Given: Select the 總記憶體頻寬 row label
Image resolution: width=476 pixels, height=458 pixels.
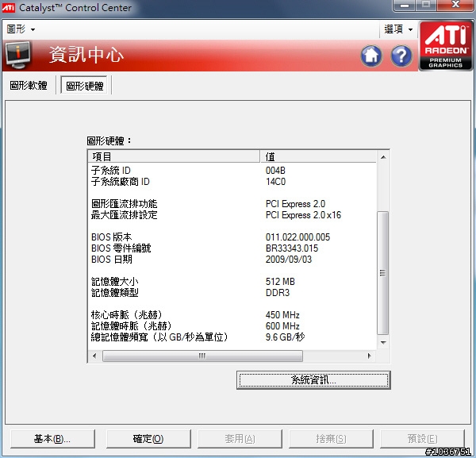Looking at the screenshot, I should [x=159, y=337].
